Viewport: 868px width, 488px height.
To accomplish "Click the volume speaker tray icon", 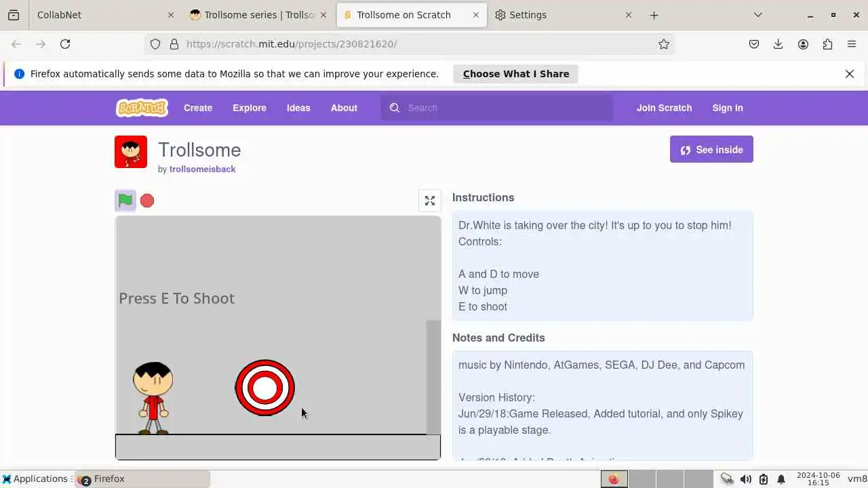I will pyautogui.click(x=745, y=479).
